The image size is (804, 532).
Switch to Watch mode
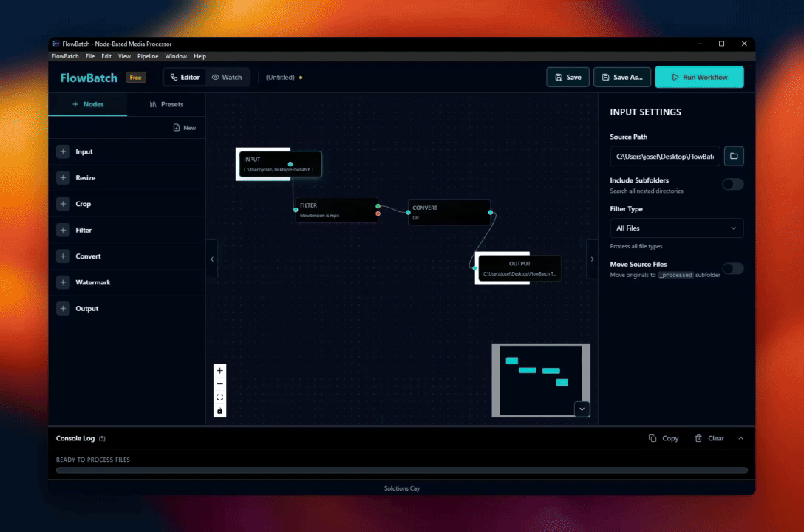tap(226, 77)
